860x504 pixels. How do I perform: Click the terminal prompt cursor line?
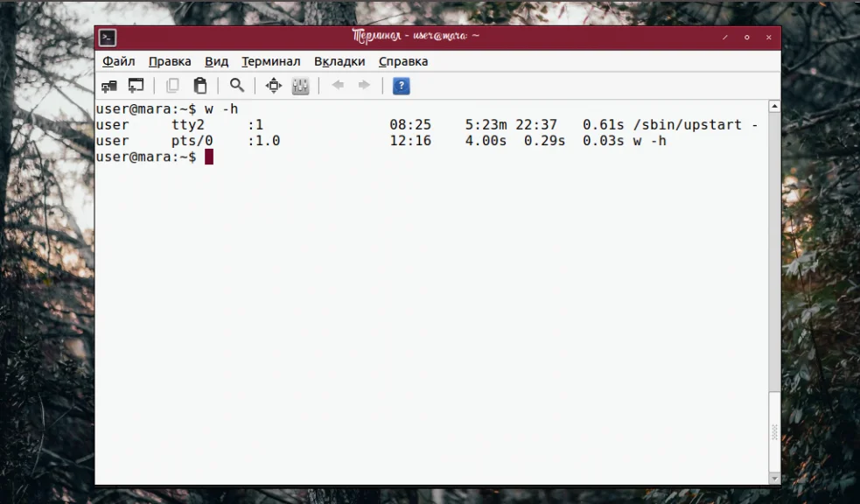154,157
